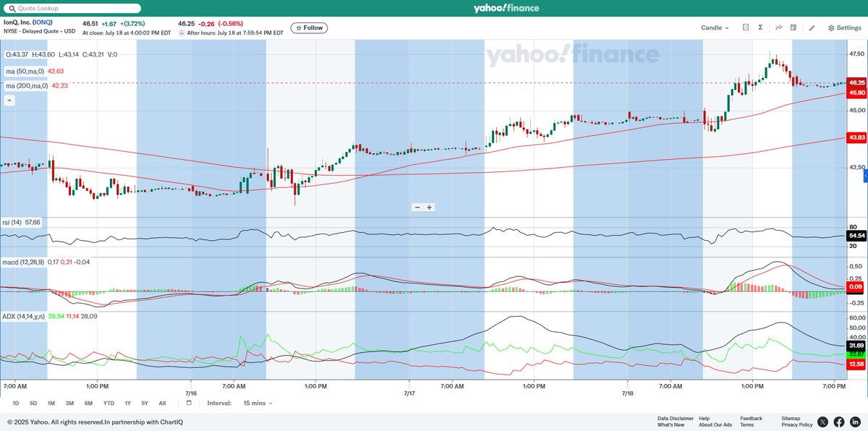Expand the right side panel arrow
Viewport: 868px width, 431px height.
865,177
